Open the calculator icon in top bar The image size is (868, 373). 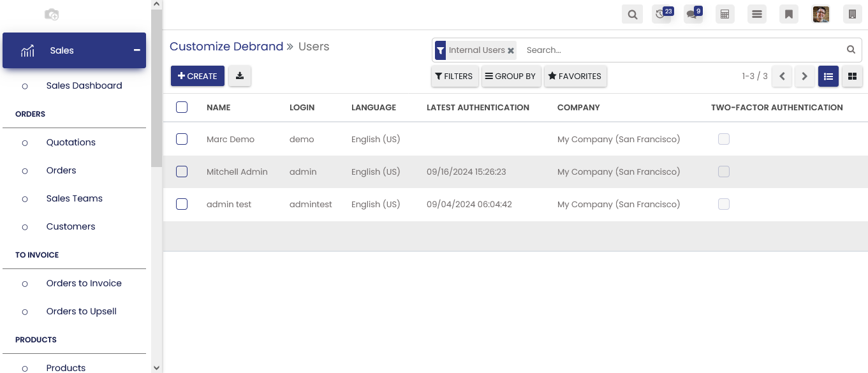click(x=725, y=15)
